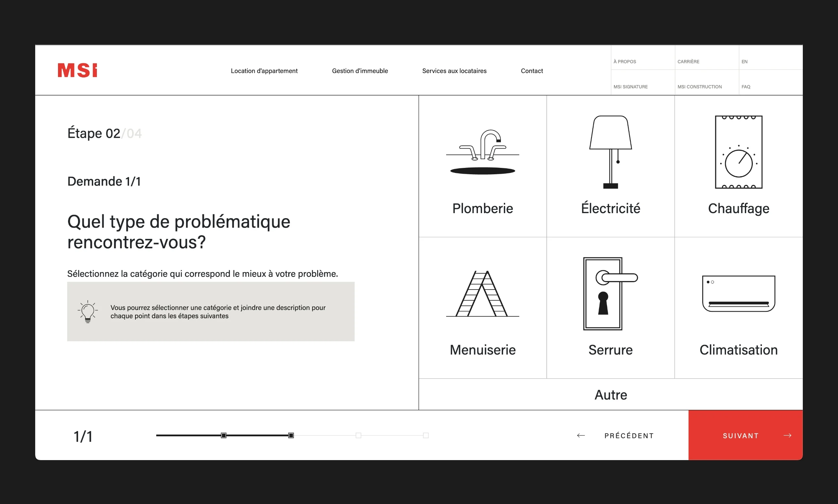Go to the Suivant step

click(x=745, y=435)
